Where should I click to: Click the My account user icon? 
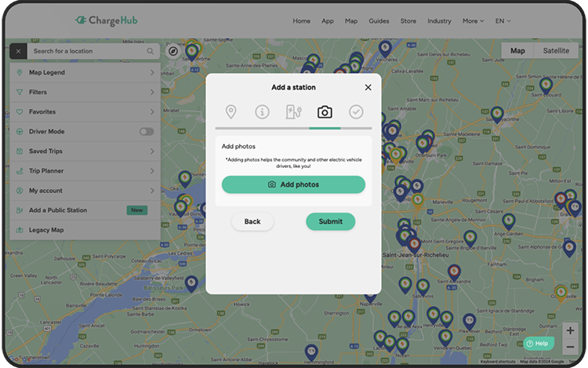pyautogui.click(x=20, y=191)
